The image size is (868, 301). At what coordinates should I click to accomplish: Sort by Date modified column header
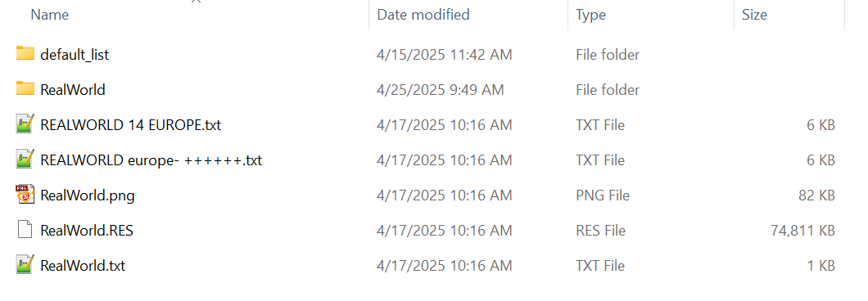click(x=423, y=15)
